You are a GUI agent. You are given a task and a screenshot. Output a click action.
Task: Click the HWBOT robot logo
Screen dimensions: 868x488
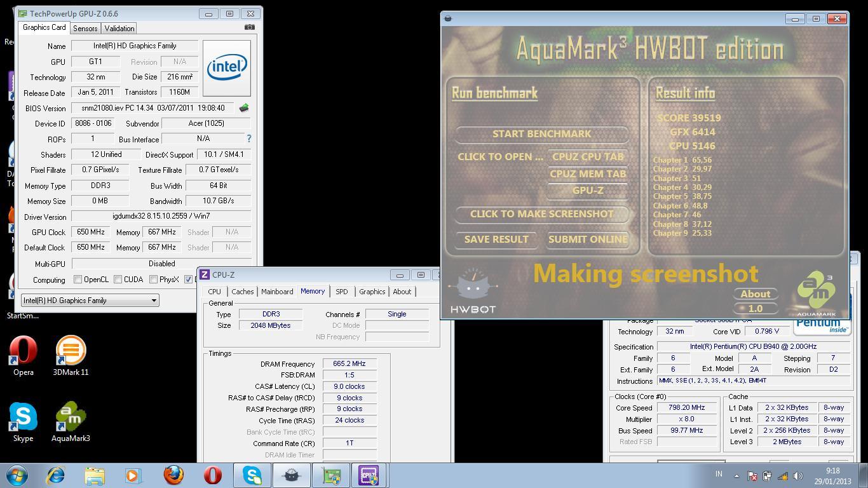[x=473, y=290]
